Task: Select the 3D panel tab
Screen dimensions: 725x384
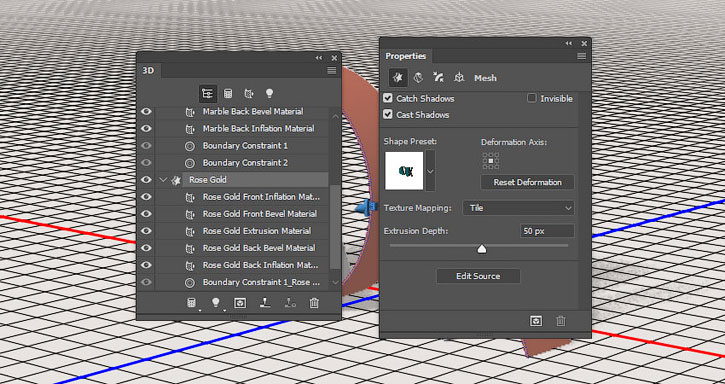Action: [x=148, y=71]
